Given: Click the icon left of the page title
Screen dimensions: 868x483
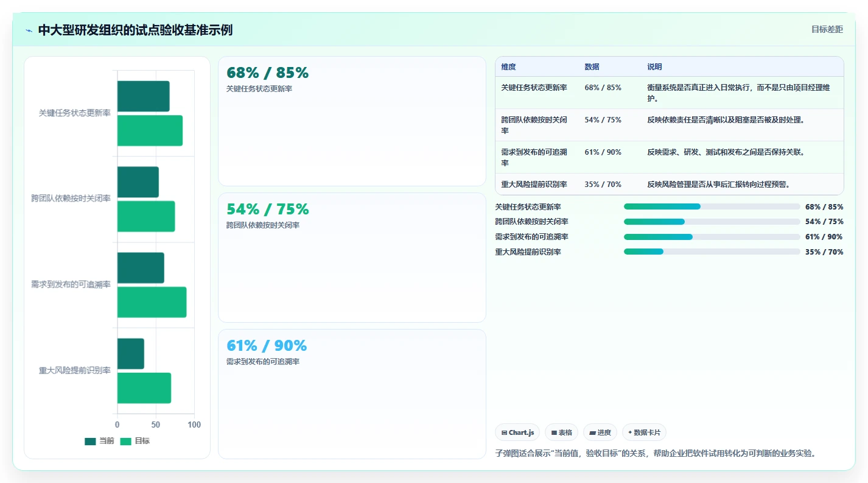Looking at the screenshot, I should [x=29, y=30].
